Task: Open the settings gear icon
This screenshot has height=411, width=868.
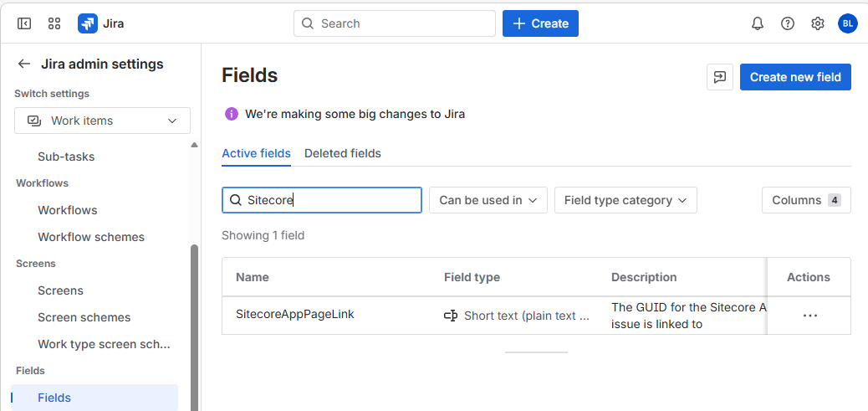Action: [818, 23]
